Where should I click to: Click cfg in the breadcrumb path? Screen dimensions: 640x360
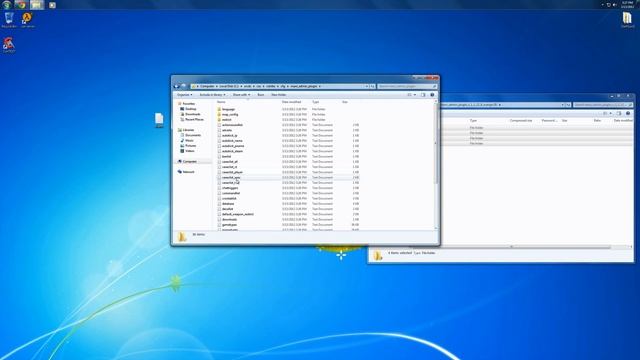(282, 87)
